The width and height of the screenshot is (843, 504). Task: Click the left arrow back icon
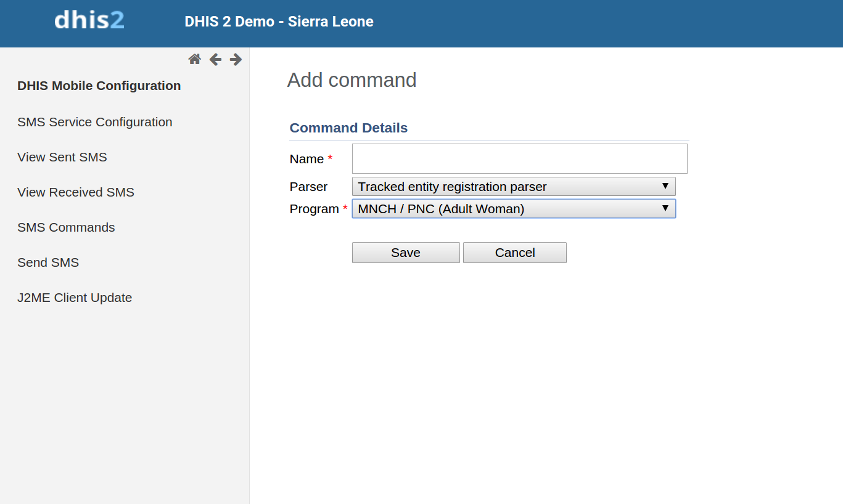[x=215, y=59]
